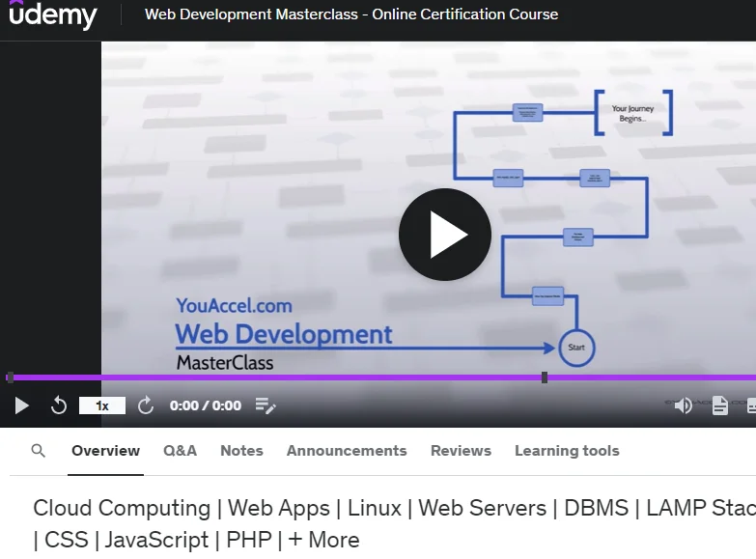Open the transcript document icon

click(720, 405)
